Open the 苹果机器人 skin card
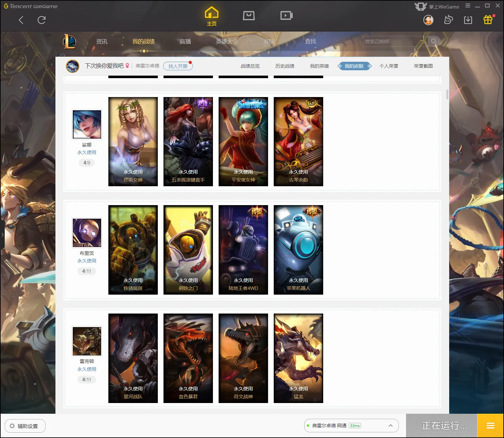This screenshot has height=438, width=504. click(x=298, y=250)
